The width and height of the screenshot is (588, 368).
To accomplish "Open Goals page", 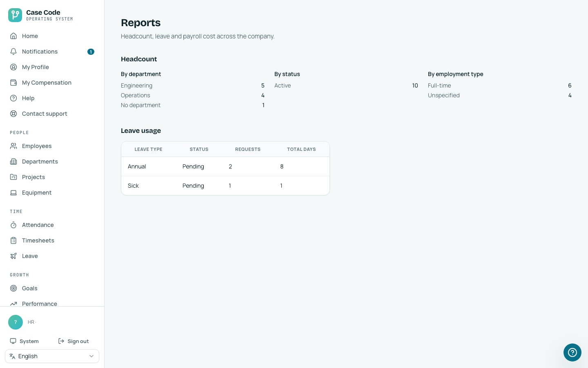I will (x=52, y=288).
